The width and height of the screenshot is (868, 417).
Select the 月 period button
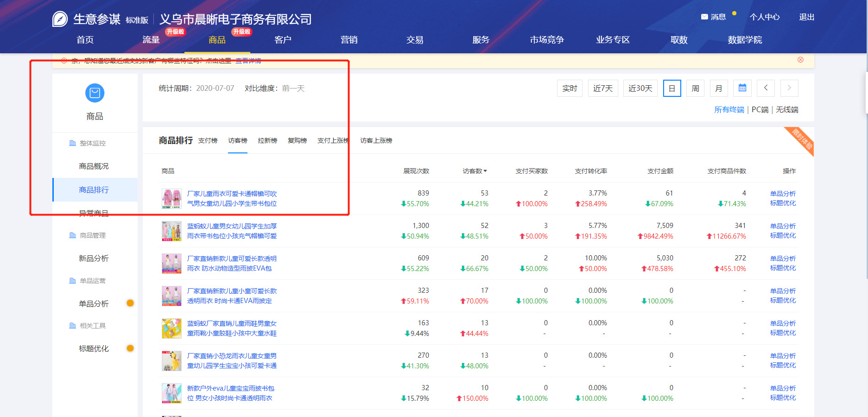[x=719, y=88]
